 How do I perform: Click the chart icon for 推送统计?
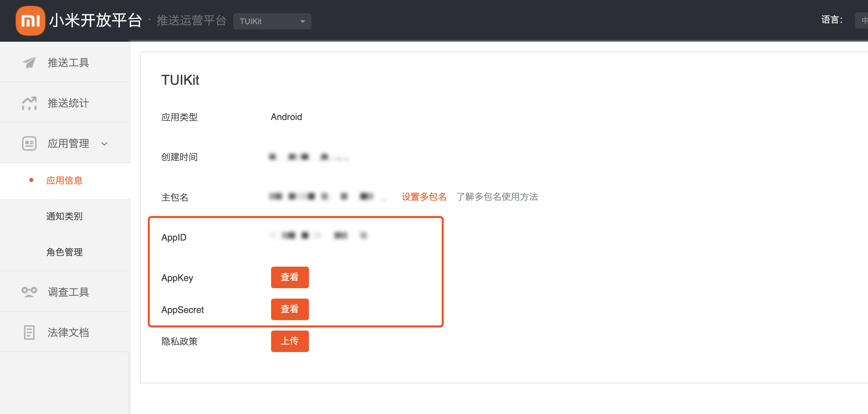(x=29, y=103)
